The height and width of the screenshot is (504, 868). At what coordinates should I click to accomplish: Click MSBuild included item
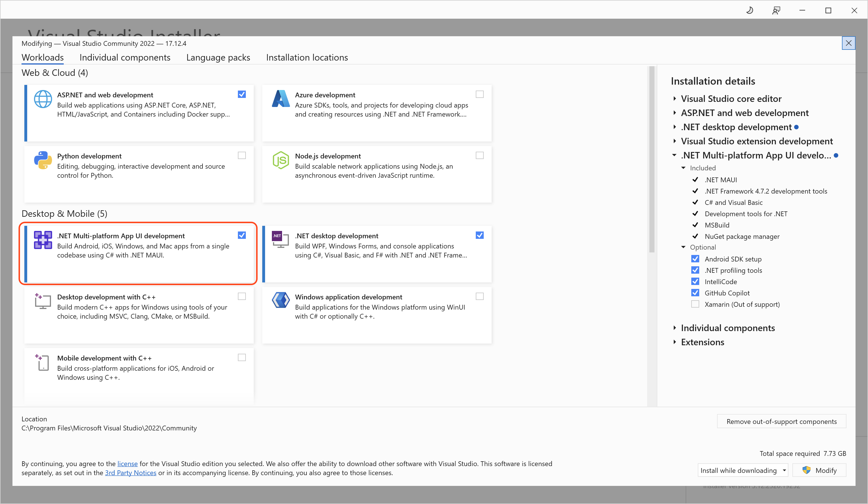(717, 225)
